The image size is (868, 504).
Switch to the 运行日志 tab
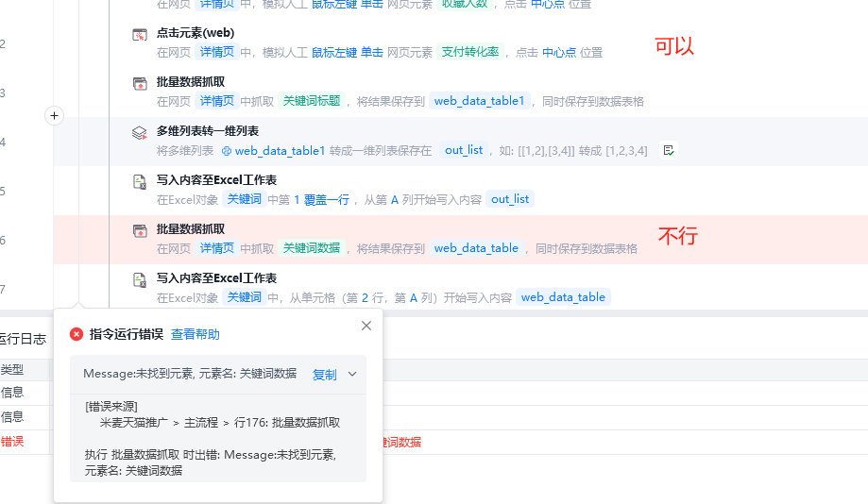(x=23, y=338)
